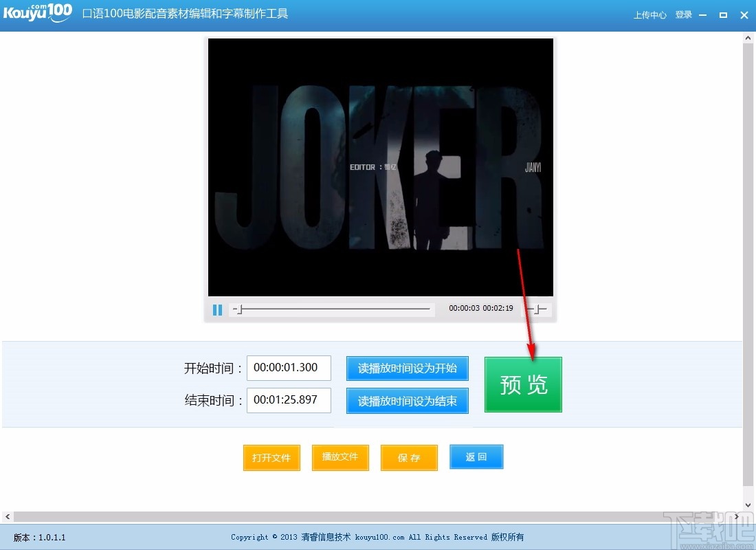Focus the 开始时间 start time field

pos(289,368)
